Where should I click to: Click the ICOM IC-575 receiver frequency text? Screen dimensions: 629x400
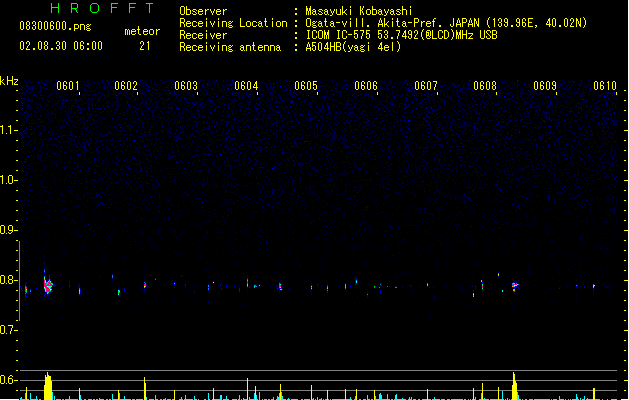(x=401, y=35)
